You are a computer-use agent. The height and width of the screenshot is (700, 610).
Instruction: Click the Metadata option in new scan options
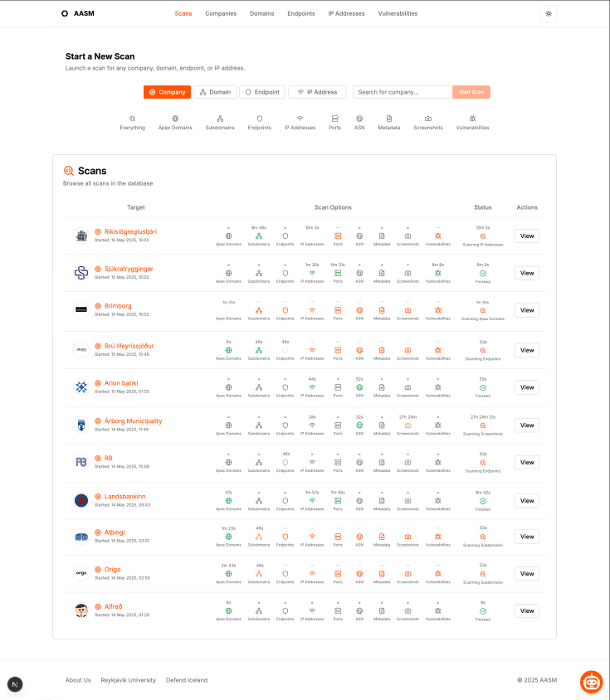click(388, 119)
